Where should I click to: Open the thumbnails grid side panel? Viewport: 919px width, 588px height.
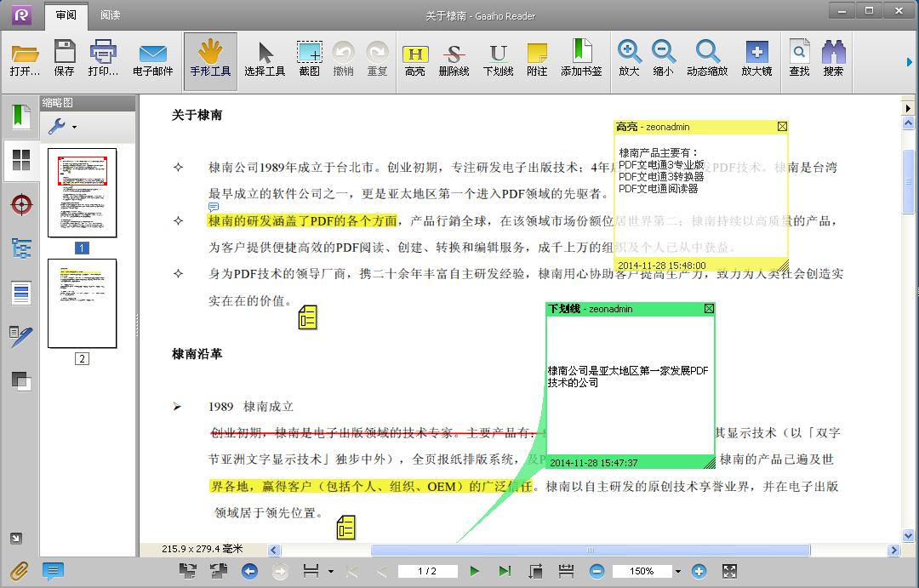click(21, 160)
